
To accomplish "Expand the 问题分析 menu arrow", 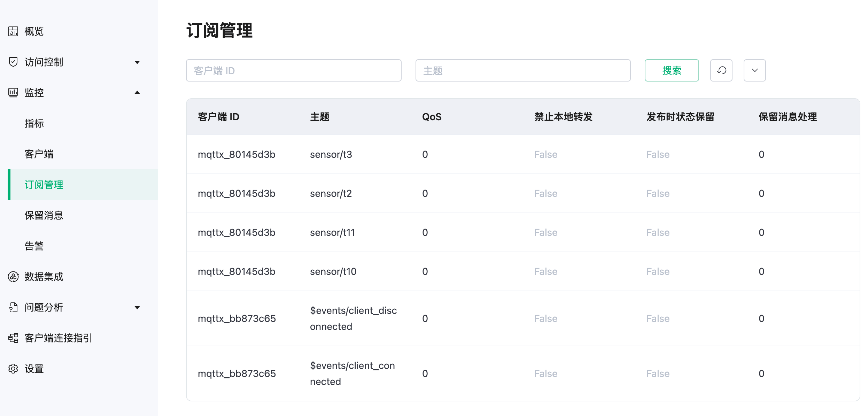I will (x=137, y=308).
